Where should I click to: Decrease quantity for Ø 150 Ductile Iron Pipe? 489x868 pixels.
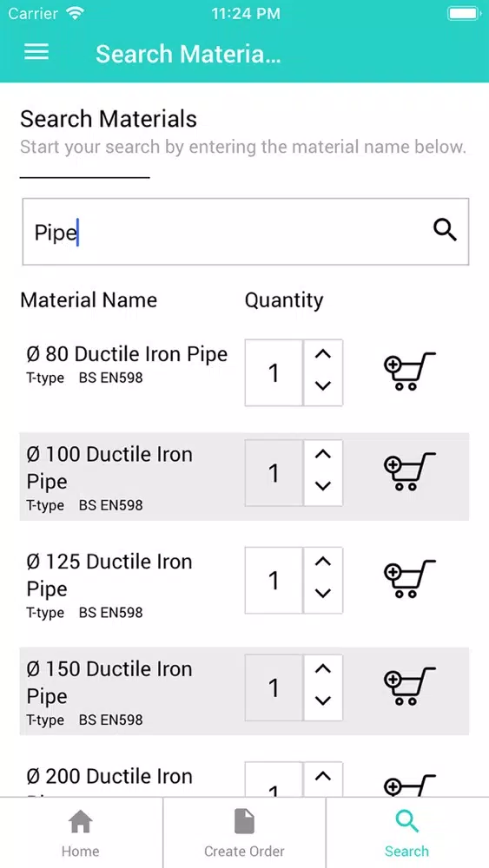323,702
